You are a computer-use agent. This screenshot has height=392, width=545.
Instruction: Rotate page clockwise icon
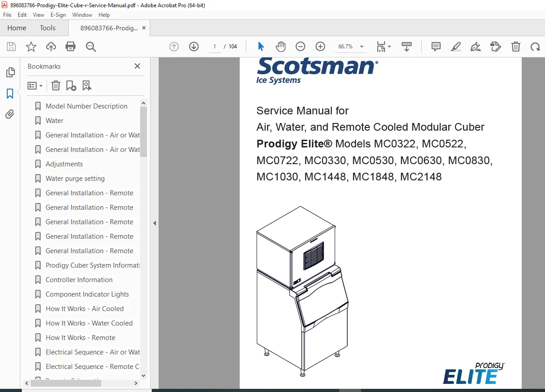coord(536,47)
